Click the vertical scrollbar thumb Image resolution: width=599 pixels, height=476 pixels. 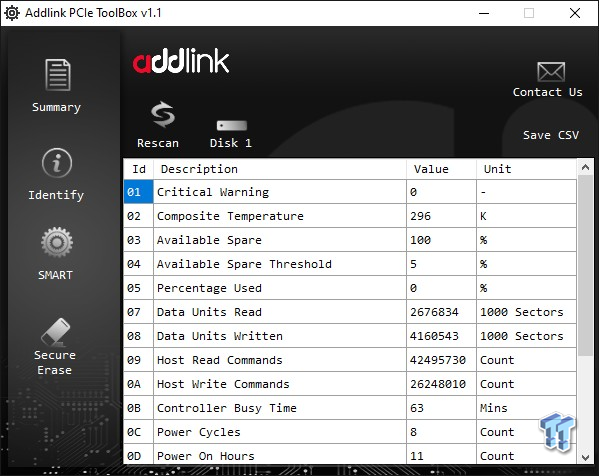pyautogui.click(x=585, y=266)
